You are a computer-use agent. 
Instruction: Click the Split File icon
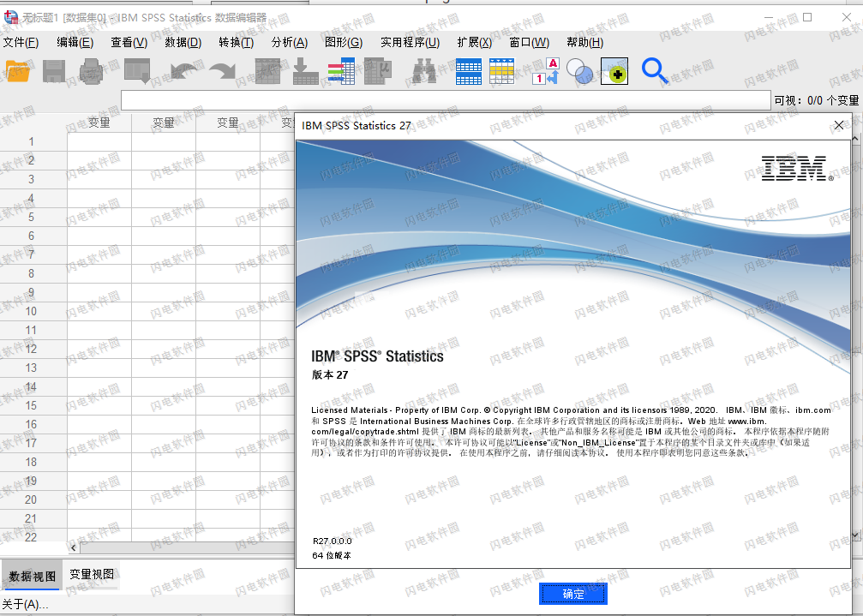[469, 71]
